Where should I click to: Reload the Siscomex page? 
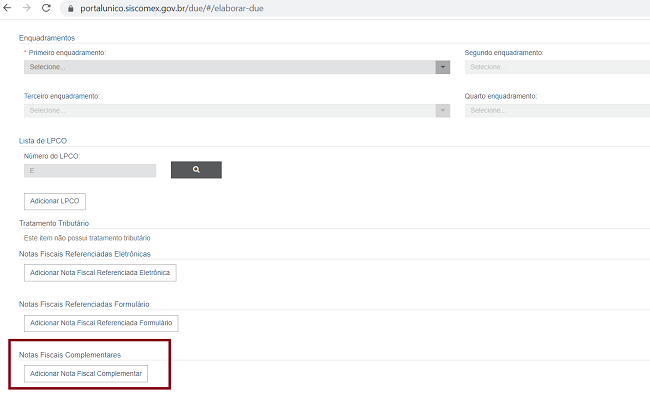coord(46,8)
